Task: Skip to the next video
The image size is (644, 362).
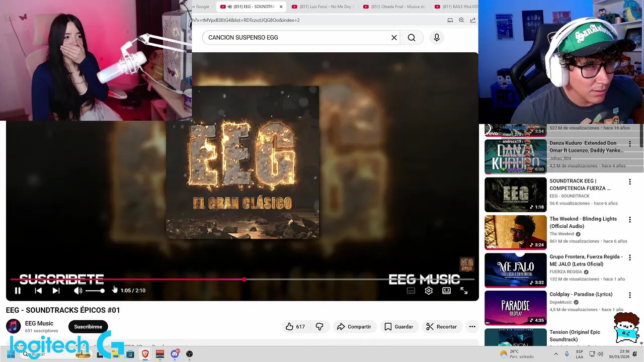Action: coord(56,291)
